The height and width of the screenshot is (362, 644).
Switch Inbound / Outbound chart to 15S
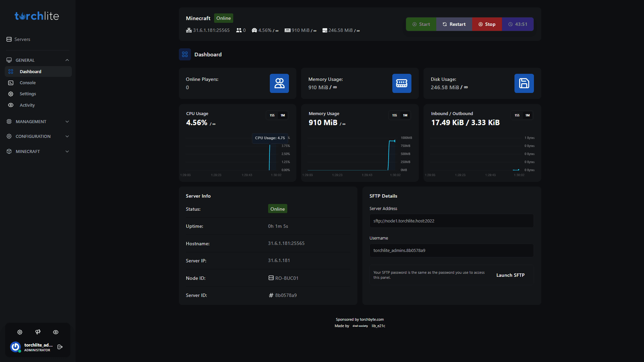(x=517, y=115)
